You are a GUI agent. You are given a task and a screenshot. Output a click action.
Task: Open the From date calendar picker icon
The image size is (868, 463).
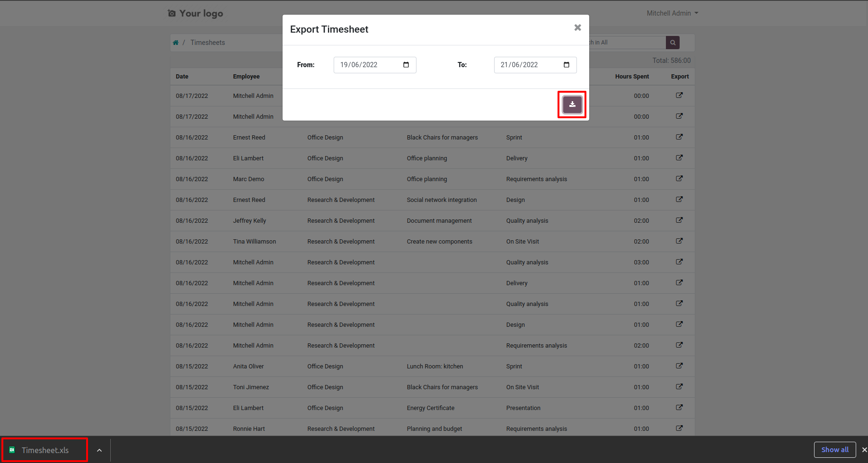406,65
